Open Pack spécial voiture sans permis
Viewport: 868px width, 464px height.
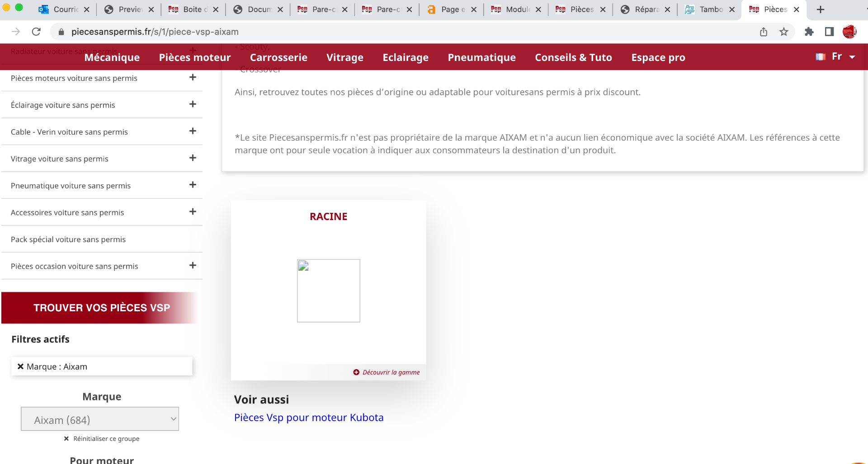[x=68, y=239]
